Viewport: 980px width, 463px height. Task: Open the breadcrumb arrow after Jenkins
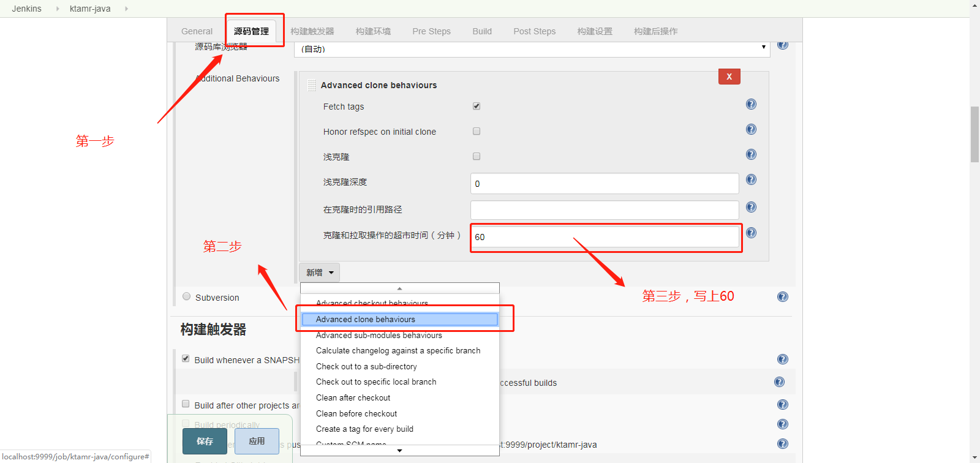click(58, 9)
